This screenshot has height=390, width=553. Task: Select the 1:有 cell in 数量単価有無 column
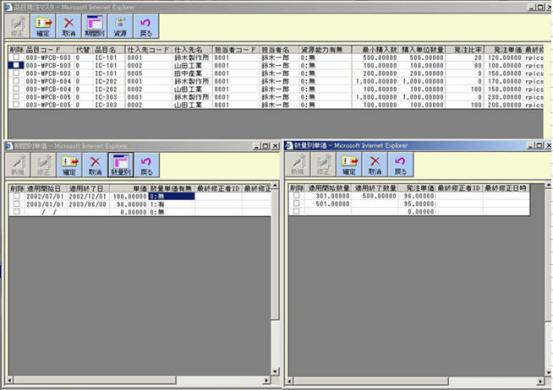click(x=172, y=204)
